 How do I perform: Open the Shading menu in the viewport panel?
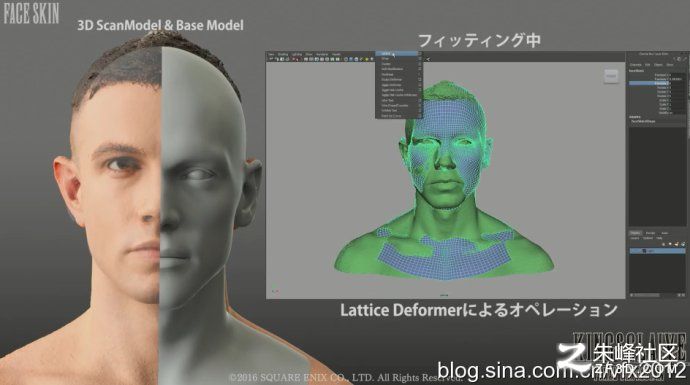(283, 55)
